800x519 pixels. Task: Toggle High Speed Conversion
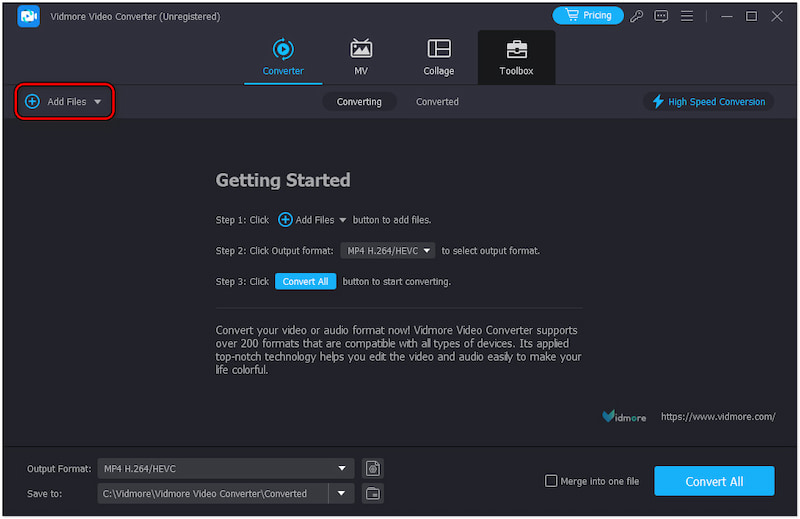(709, 102)
